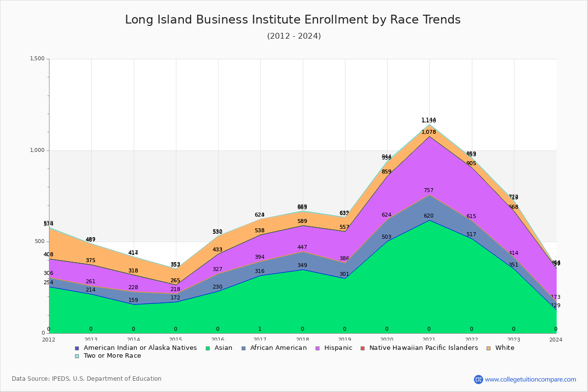Hide the Asian series via its legend label

click(x=222, y=348)
